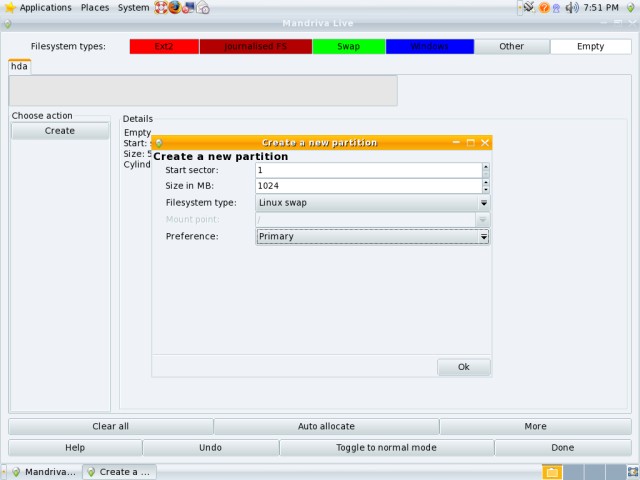The height and width of the screenshot is (480, 640).
Task: Open the volume speaker control
Action: (572, 7)
